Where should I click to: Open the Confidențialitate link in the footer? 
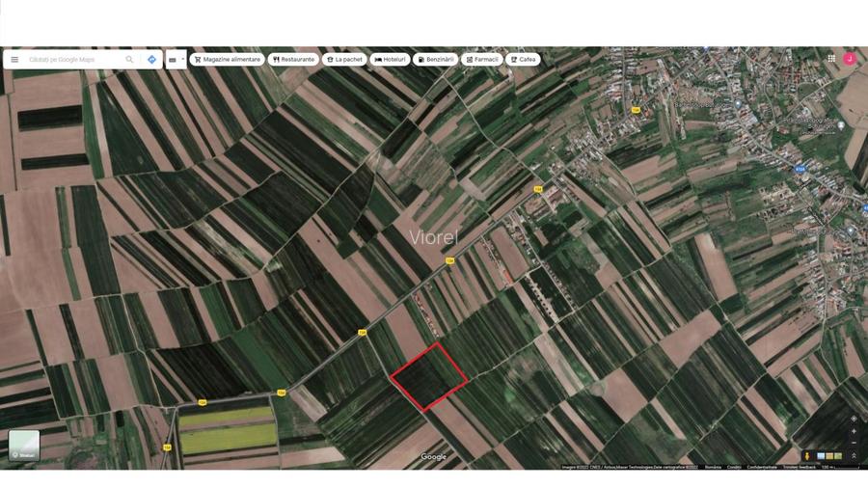click(x=762, y=467)
